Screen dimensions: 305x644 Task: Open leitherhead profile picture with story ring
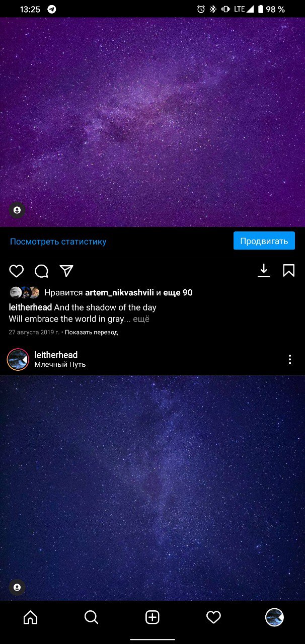(x=18, y=359)
